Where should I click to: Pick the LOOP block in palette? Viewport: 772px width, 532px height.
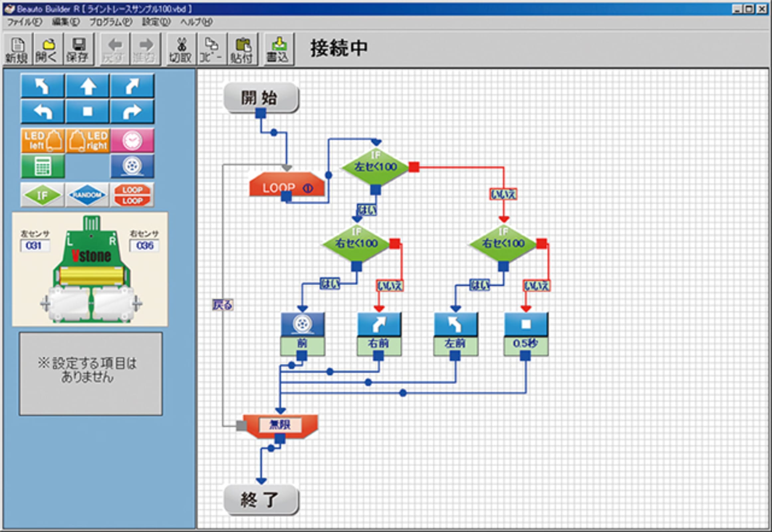[132, 195]
